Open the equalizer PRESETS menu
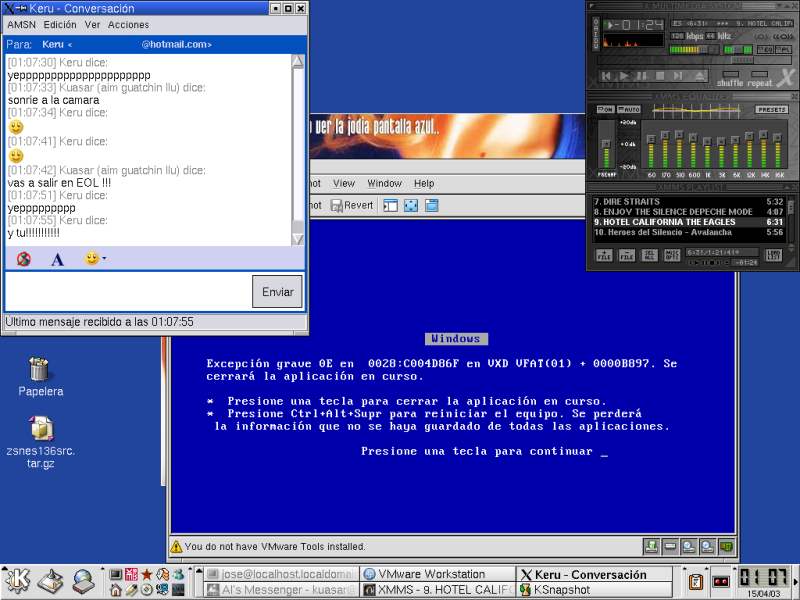 click(x=772, y=110)
